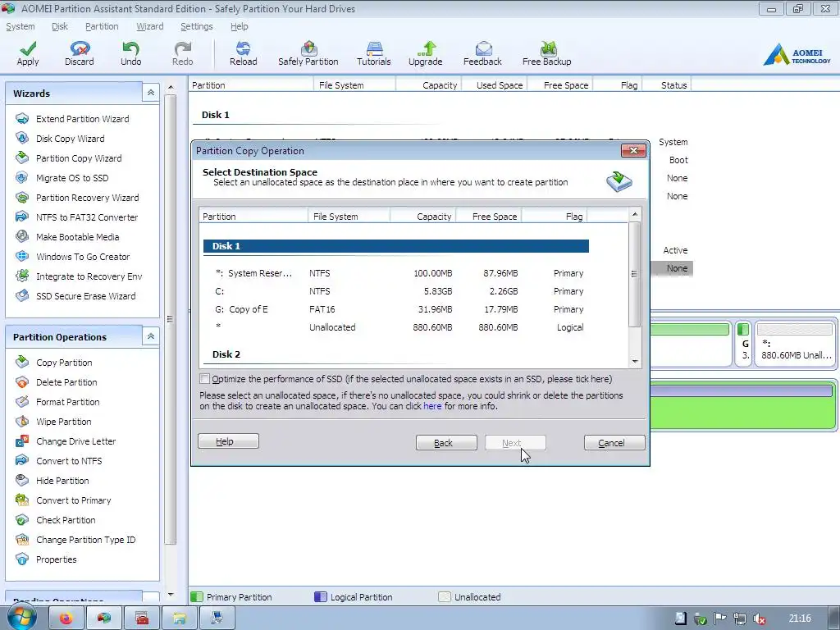
Task: Close the Partition Copy Operation dialog
Action: tap(633, 151)
